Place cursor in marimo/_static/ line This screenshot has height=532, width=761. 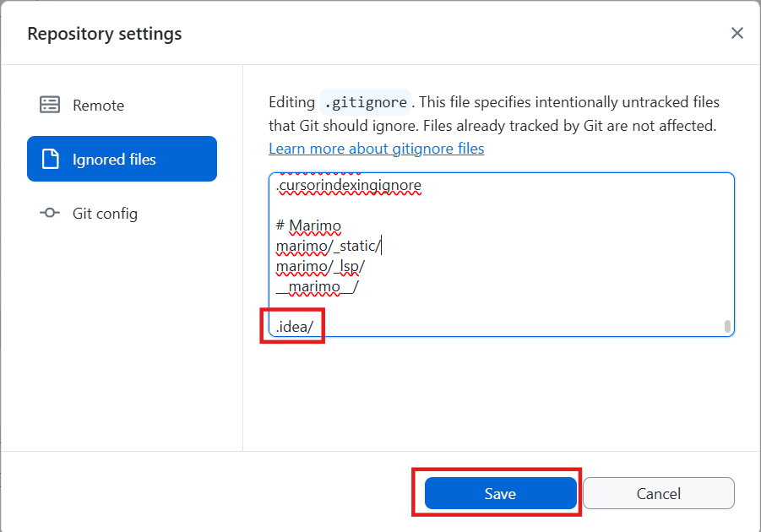pyautogui.click(x=329, y=246)
